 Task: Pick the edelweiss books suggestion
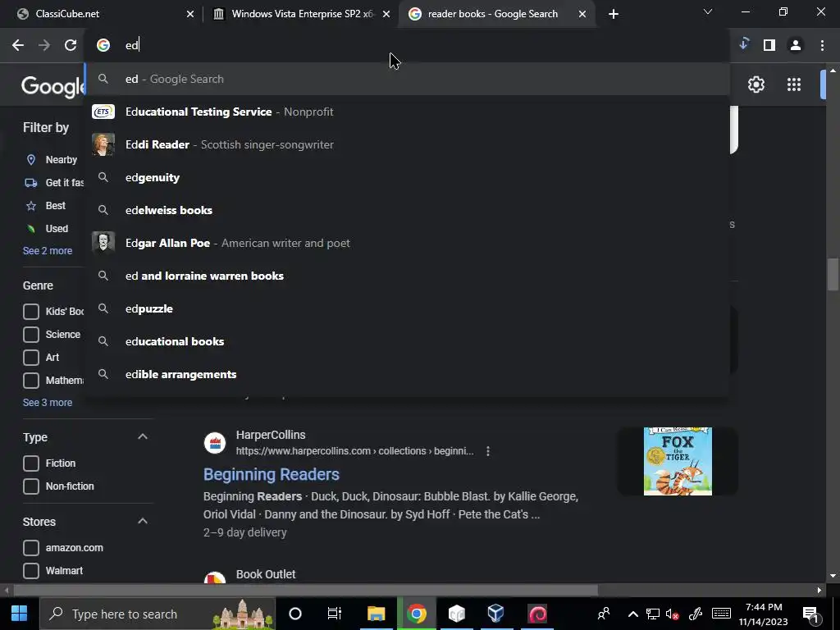click(x=407, y=211)
